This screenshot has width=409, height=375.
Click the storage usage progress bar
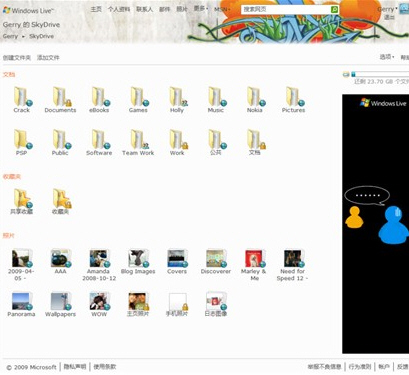click(x=380, y=74)
